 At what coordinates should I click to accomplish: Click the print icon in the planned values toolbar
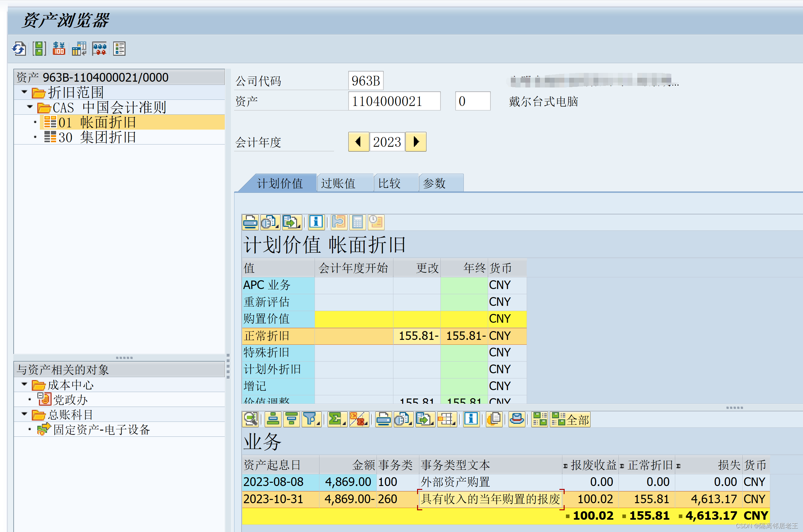[x=250, y=222]
